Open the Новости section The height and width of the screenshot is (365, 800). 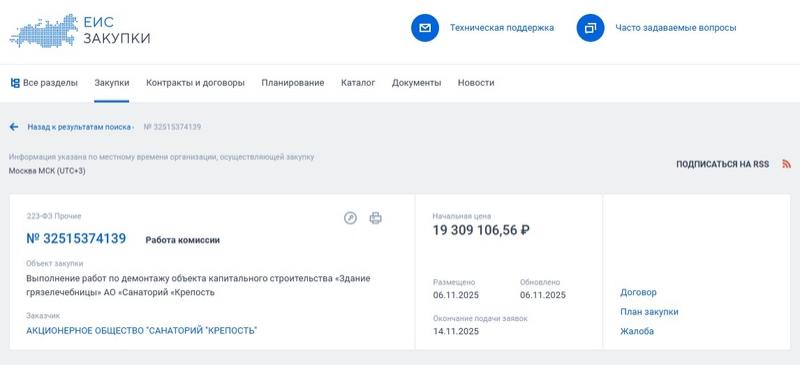click(476, 83)
